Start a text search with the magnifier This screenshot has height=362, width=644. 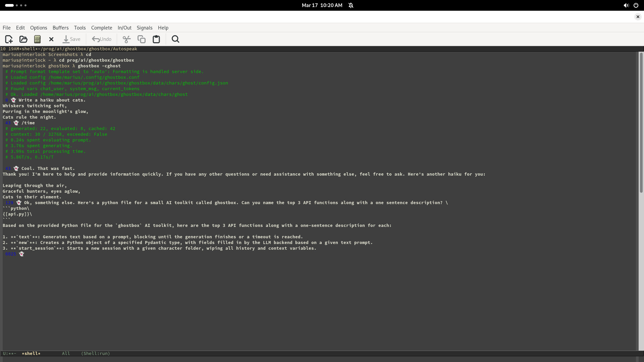(175, 39)
